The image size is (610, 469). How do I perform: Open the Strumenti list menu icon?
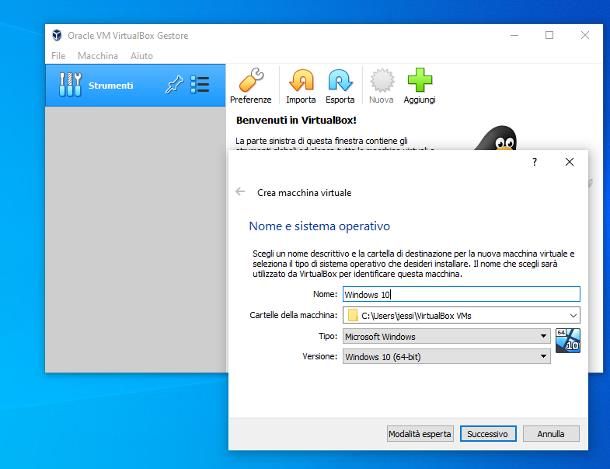point(200,84)
